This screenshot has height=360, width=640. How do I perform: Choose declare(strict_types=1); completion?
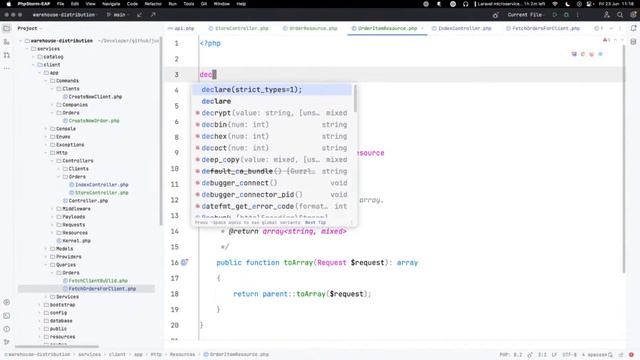tap(272, 90)
